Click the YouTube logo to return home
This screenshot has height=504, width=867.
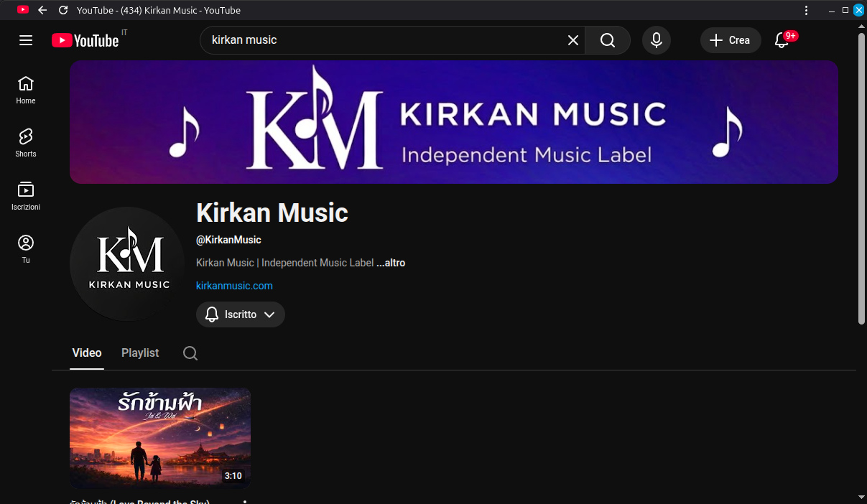click(85, 40)
